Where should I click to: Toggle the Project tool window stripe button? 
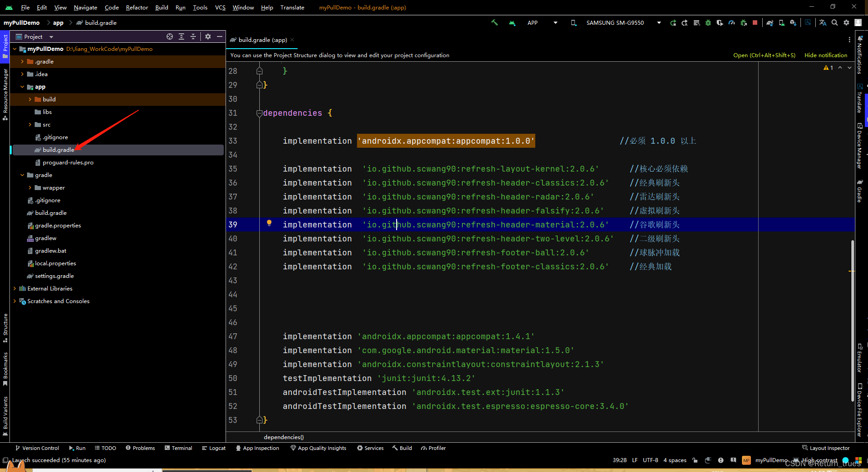click(x=5, y=46)
